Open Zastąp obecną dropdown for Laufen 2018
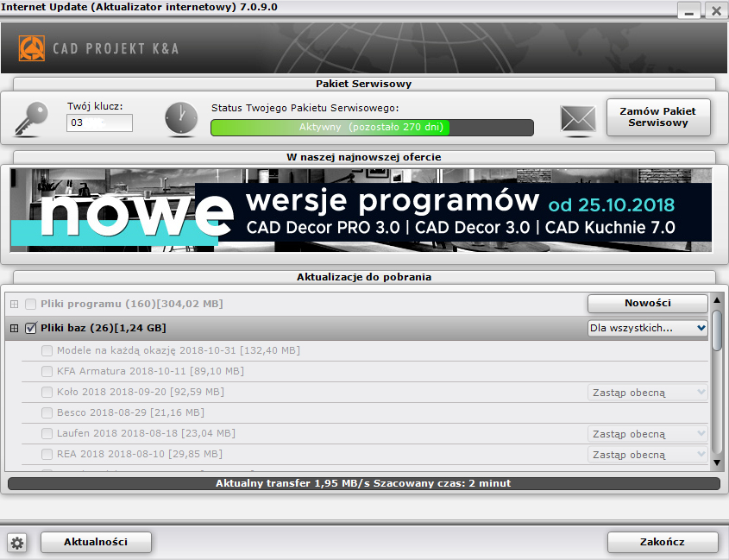 click(x=648, y=434)
